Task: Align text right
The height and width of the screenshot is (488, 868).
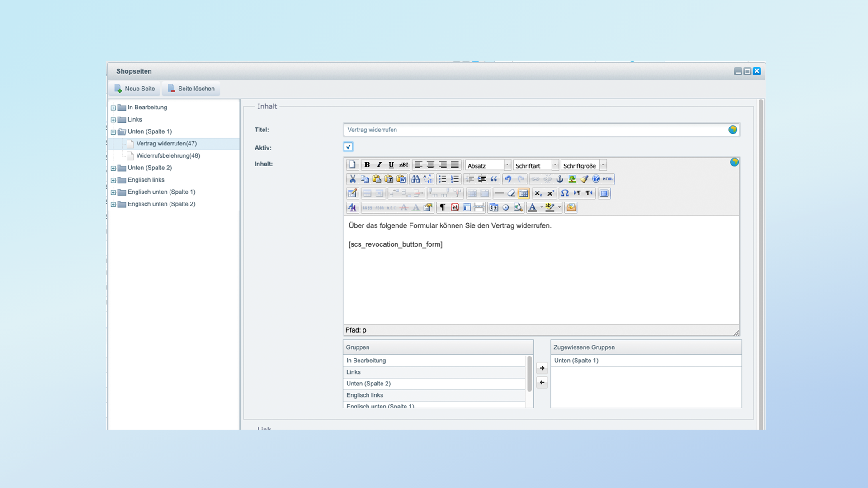Action: point(443,165)
